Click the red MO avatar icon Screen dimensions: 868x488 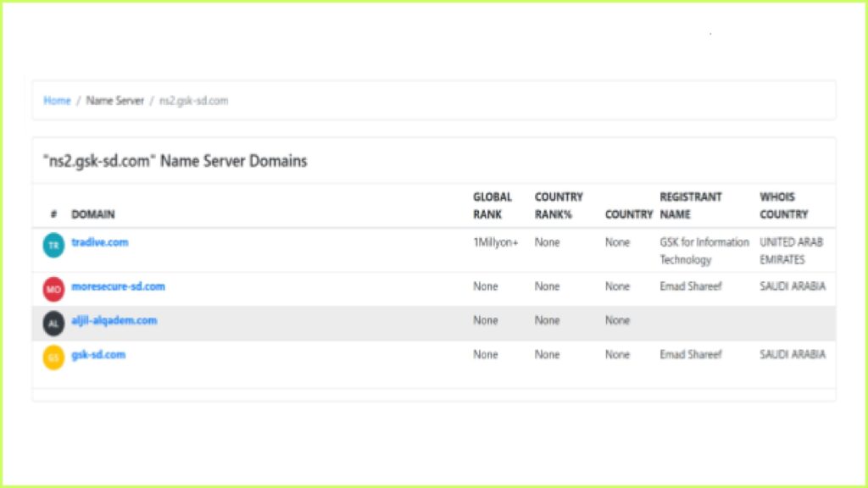tap(53, 289)
